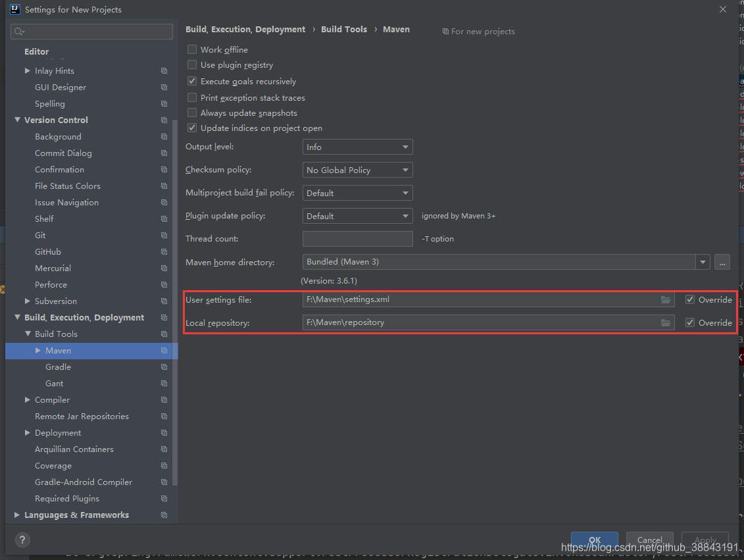Enable Work offline checkbox
Viewport: 744px width, 560px height.
tap(192, 49)
